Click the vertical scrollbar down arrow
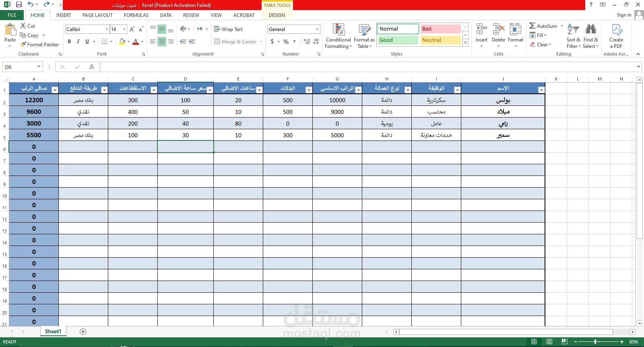Image resolution: width=644 pixels, height=347 pixels. (640, 323)
